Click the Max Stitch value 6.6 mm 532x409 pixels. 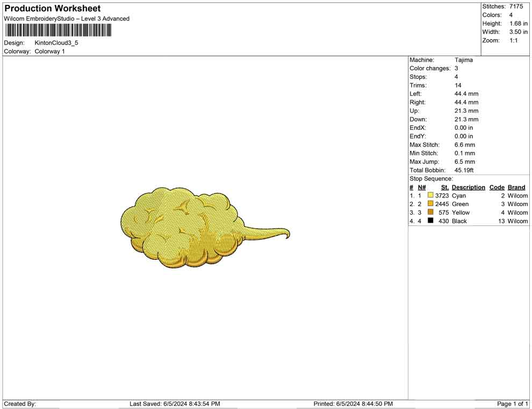click(x=465, y=145)
